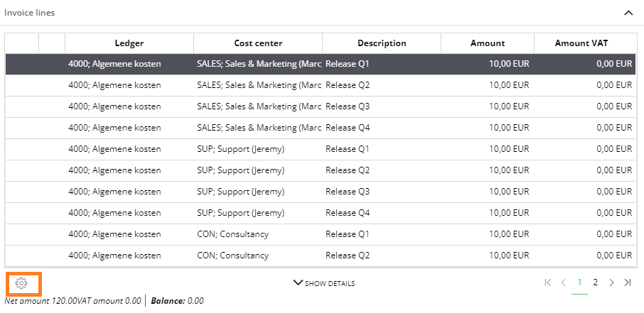
Task: Click Sales & Marketing cost center in Release Q4 row
Action: [x=259, y=128]
